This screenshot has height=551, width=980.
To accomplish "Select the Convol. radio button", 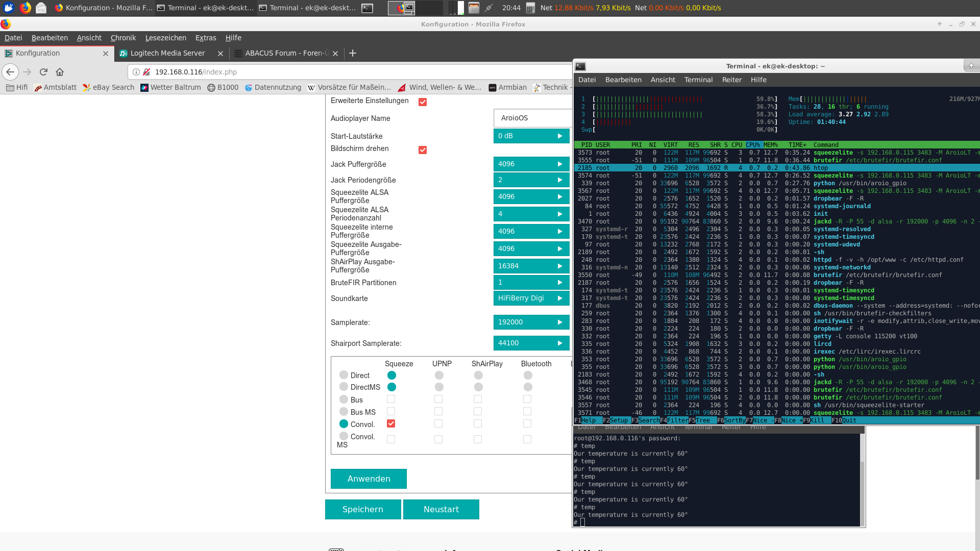I will [344, 424].
